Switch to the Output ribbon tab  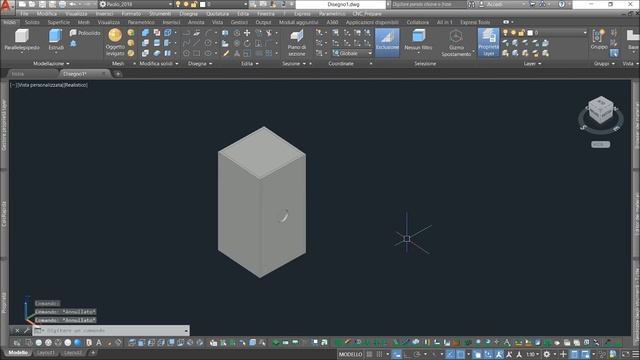(x=263, y=22)
